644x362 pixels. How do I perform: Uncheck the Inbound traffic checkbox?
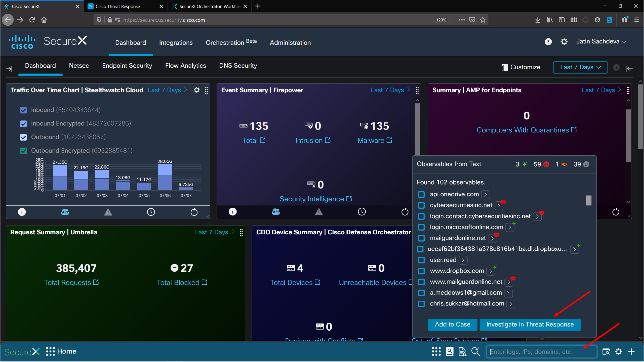pyautogui.click(x=23, y=110)
